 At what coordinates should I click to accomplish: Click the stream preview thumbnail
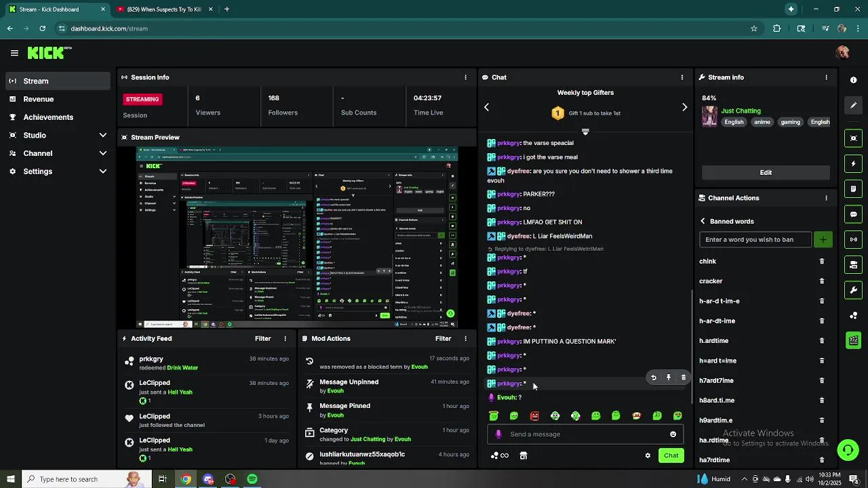[x=297, y=237]
